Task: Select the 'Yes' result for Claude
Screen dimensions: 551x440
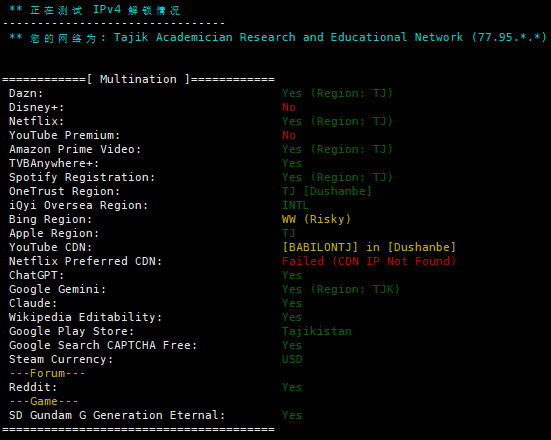Action: click(x=292, y=303)
